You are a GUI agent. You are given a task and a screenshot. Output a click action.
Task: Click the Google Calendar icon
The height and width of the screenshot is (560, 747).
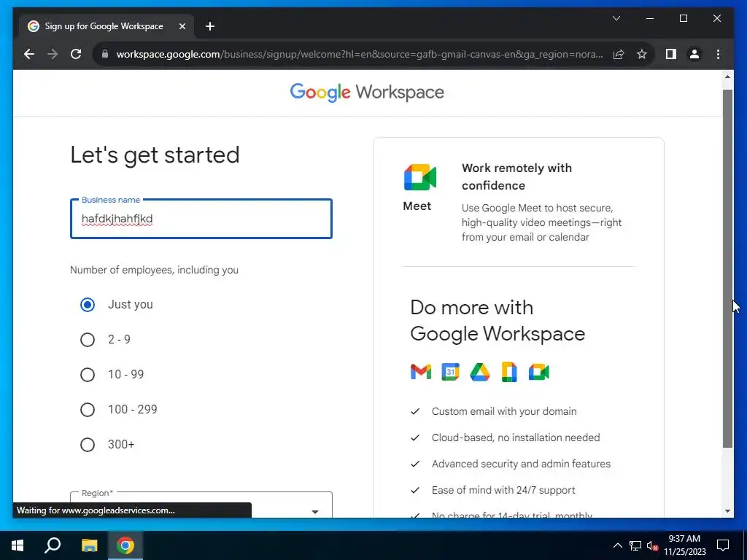pos(450,372)
